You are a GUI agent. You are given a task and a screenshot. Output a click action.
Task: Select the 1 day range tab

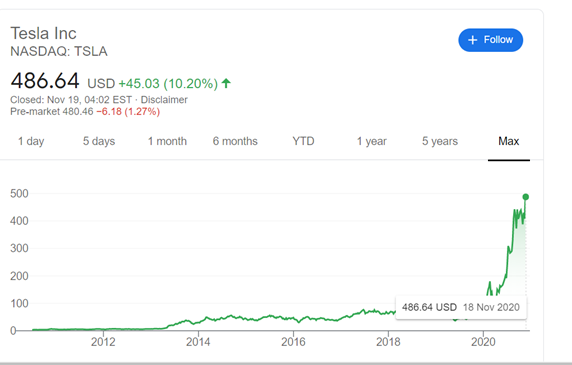[31, 141]
